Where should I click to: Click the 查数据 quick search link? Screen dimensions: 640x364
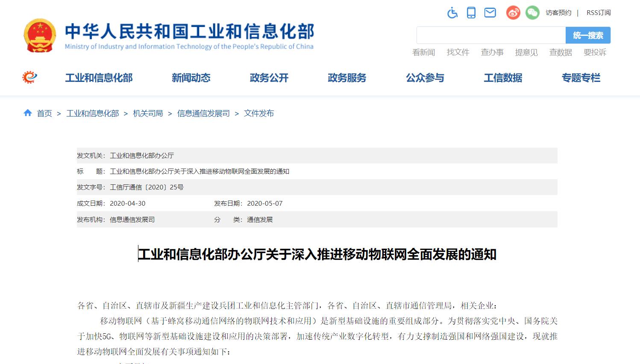click(561, 52)
